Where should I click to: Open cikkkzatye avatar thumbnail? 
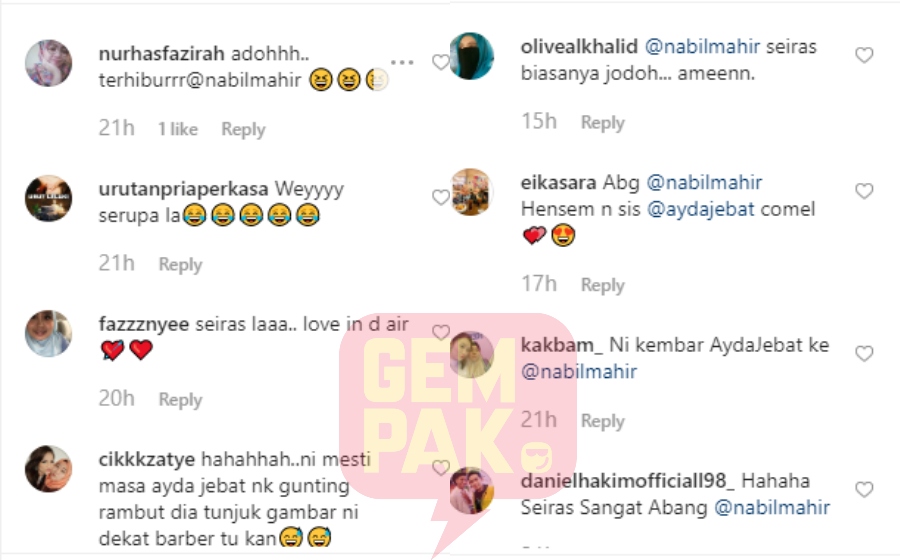(x=49, y=469)
